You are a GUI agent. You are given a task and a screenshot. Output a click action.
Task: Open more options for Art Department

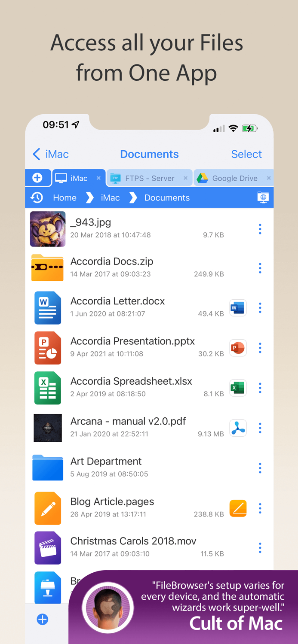[260, 468]
